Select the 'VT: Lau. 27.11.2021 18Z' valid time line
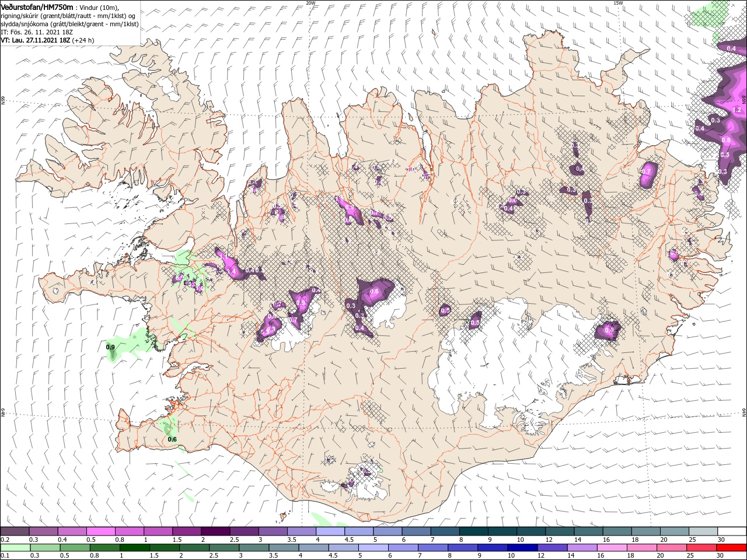The height and width of the screenshot is (560, 747). point(35,40)
